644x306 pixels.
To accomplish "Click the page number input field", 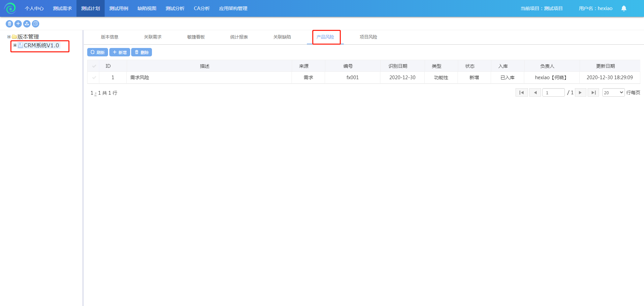I will (x=553, y=93).
